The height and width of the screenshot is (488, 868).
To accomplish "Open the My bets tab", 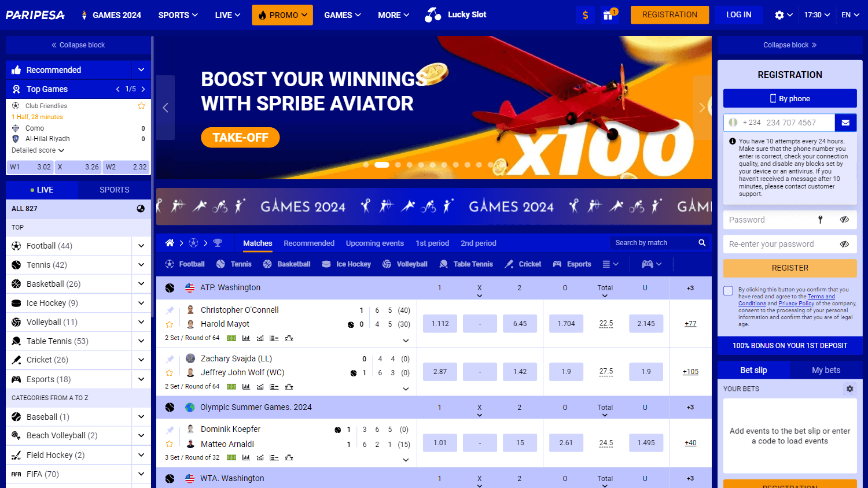I will pyautogui.click(x=826, y=370).
